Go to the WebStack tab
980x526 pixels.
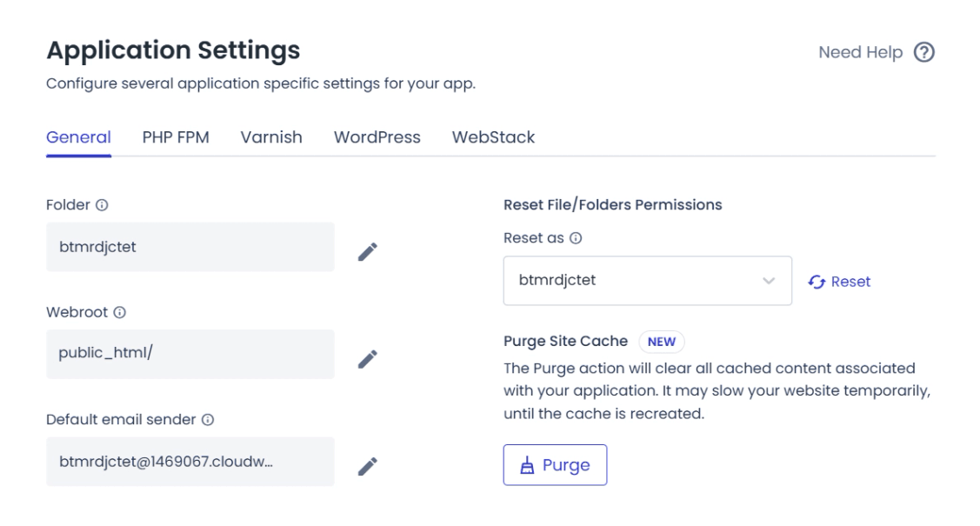coord(493,137)
